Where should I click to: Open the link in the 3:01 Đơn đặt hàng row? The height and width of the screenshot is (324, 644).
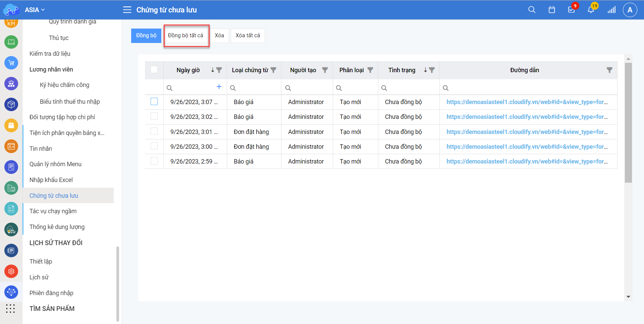[x=527, y=132]
